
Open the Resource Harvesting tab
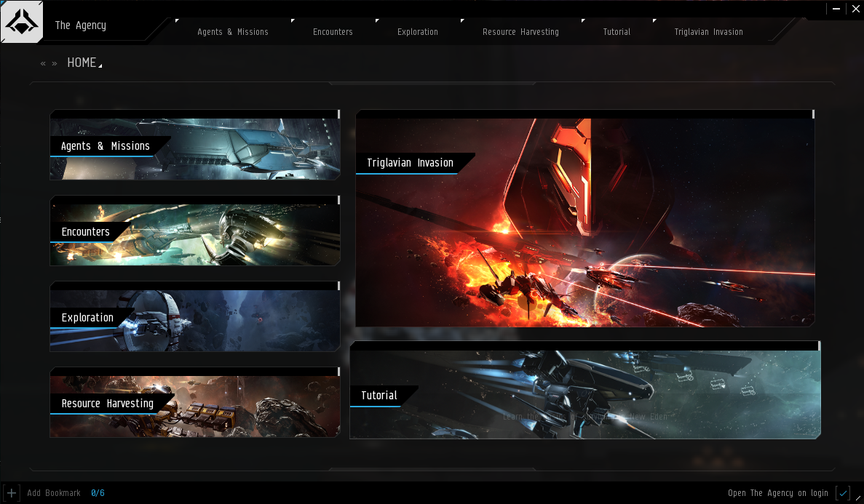[520, 32]
